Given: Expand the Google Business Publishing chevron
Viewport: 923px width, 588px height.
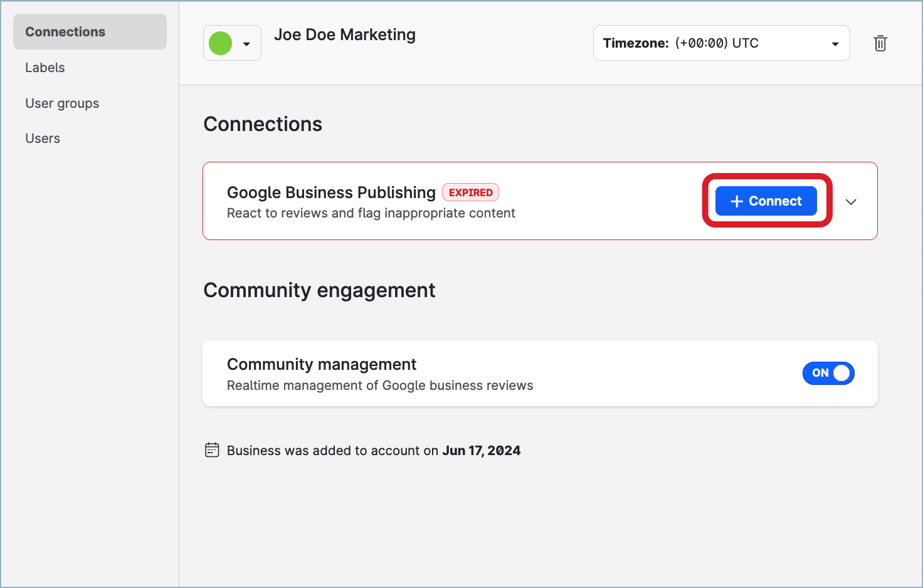Looking at the screenshot, I should click(x=851, y=202).
